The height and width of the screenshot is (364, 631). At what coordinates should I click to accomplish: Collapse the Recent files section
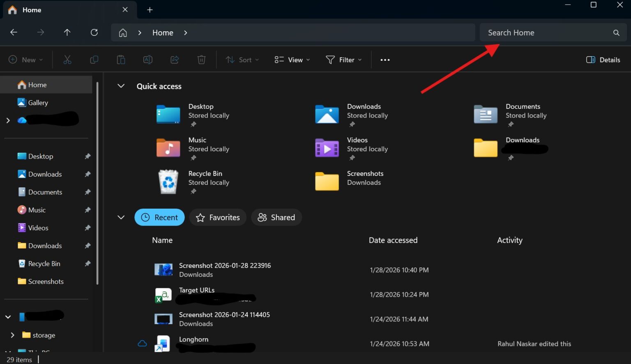tap(121, 217)
